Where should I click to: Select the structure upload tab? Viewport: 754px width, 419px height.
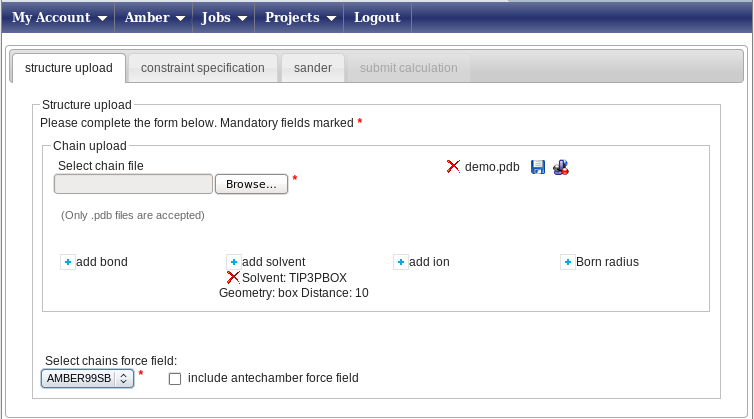[x=69, y=68]
